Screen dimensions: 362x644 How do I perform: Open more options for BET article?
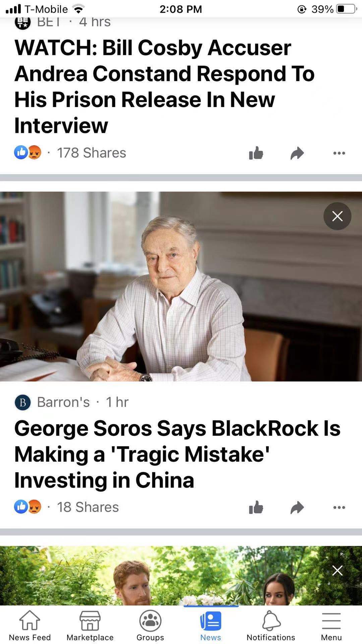click(339, 153)
